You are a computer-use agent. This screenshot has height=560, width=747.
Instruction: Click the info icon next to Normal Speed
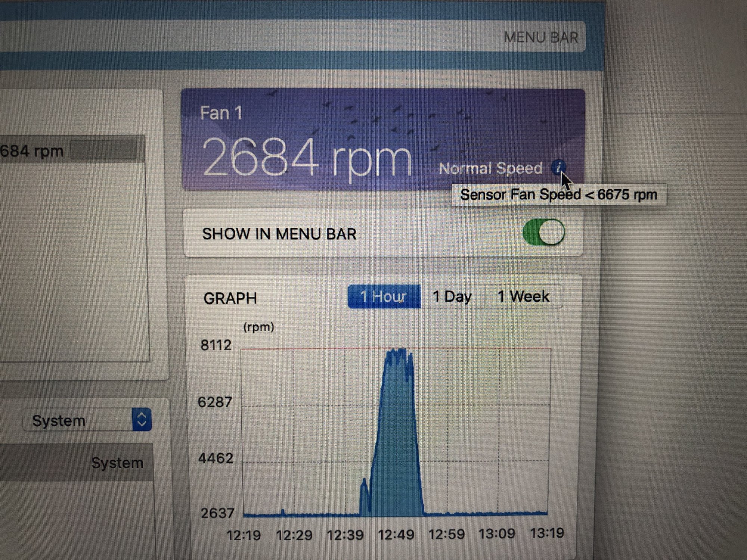point(558,167)
